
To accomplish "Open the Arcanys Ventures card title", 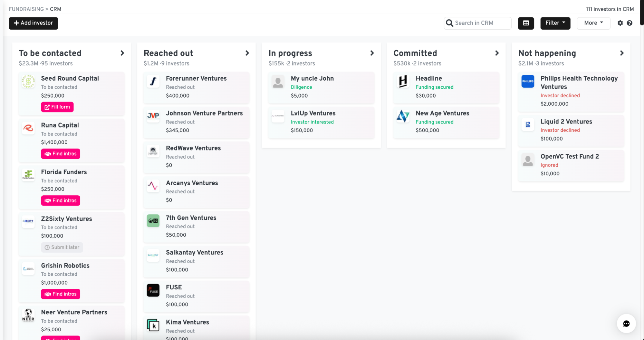I will [192, 183].
